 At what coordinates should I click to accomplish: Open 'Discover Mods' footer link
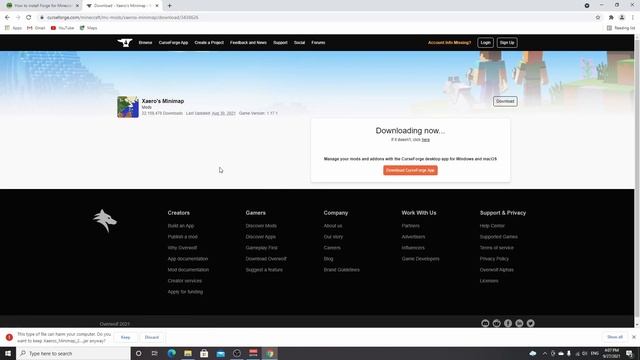tap(261, 226)
